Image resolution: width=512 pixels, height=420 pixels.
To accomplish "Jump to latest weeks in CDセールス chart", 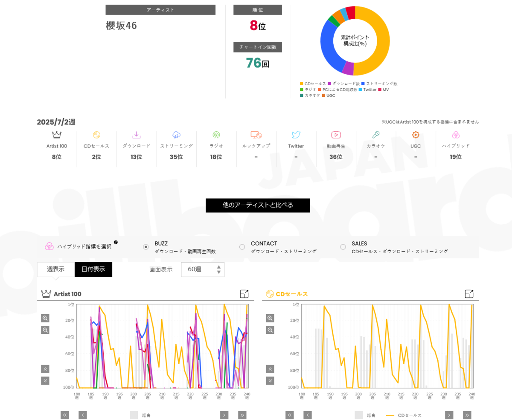I will click(x=467, y=415).
